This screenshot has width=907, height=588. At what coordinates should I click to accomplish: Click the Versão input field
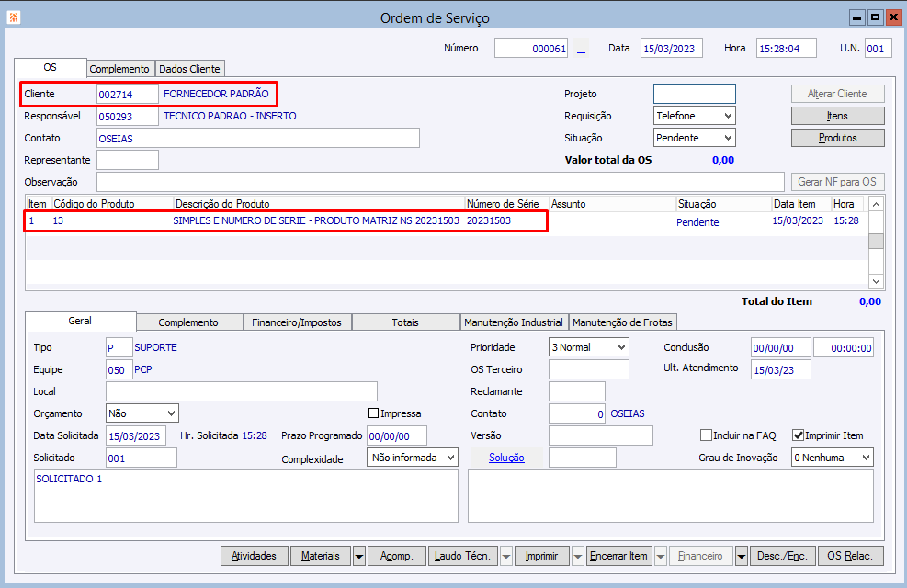(601, 435)
